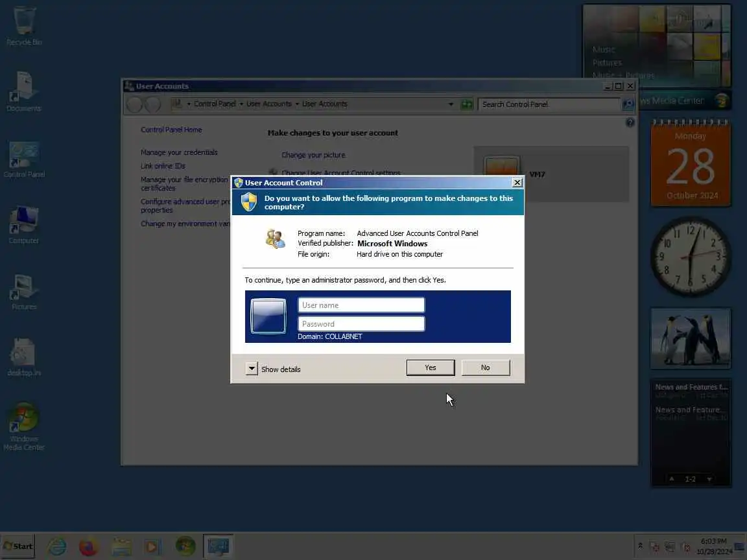Click Show desktop button at taskbar end

(739, 546)
